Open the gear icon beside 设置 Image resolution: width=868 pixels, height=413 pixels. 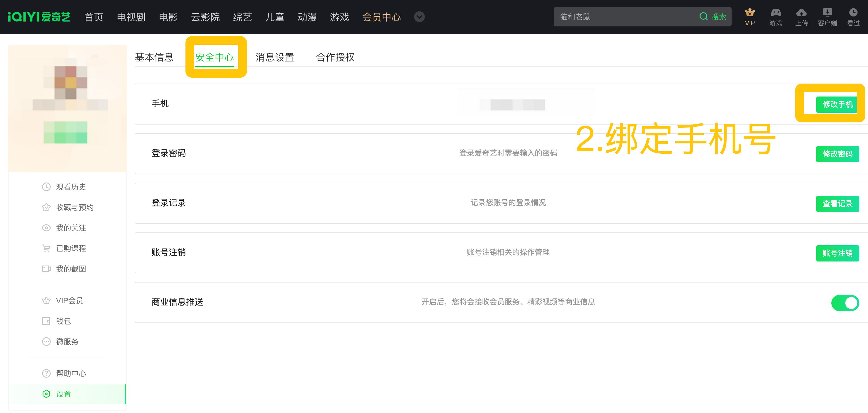click(46, 394)
